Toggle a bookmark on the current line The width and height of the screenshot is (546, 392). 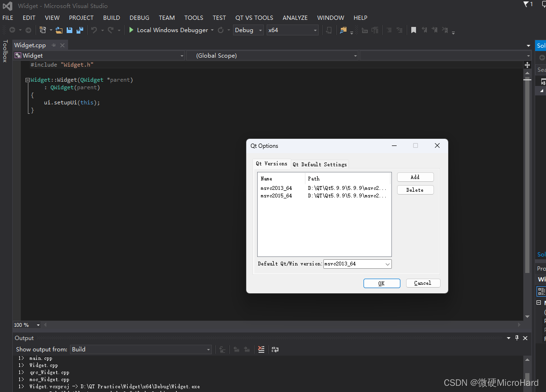click(x=413, y=30)
